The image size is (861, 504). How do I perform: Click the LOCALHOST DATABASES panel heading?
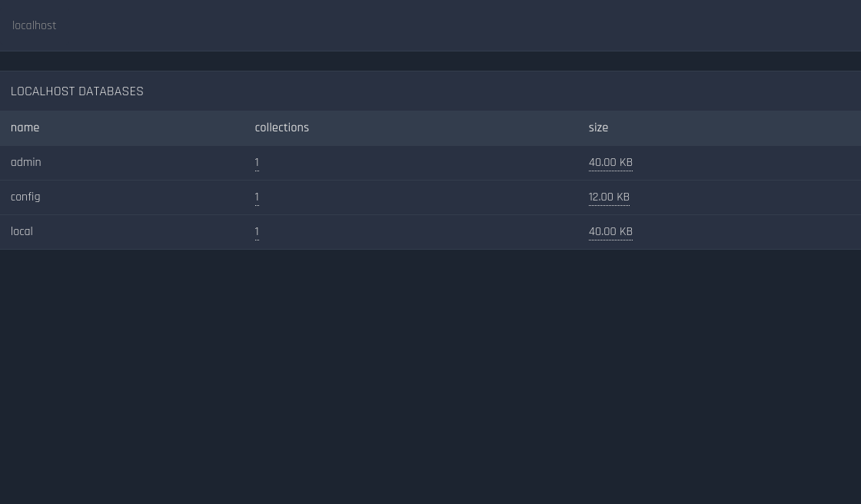click(77, 91)
